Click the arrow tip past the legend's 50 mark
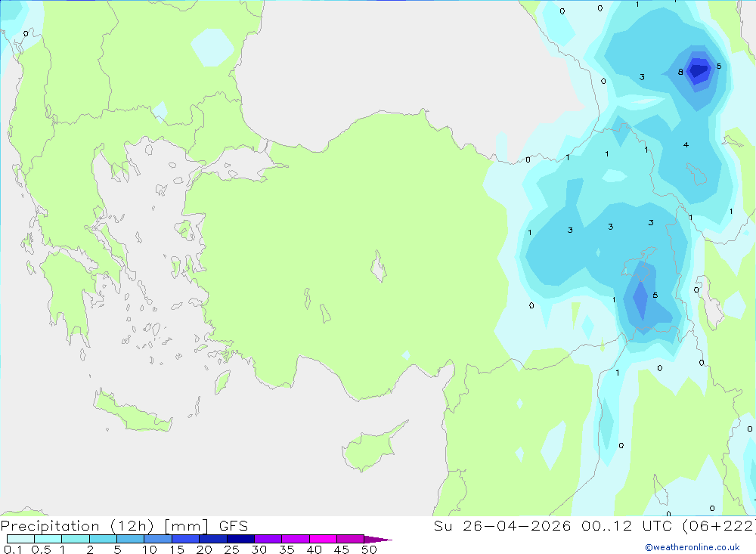 click(x=379, y=539)
